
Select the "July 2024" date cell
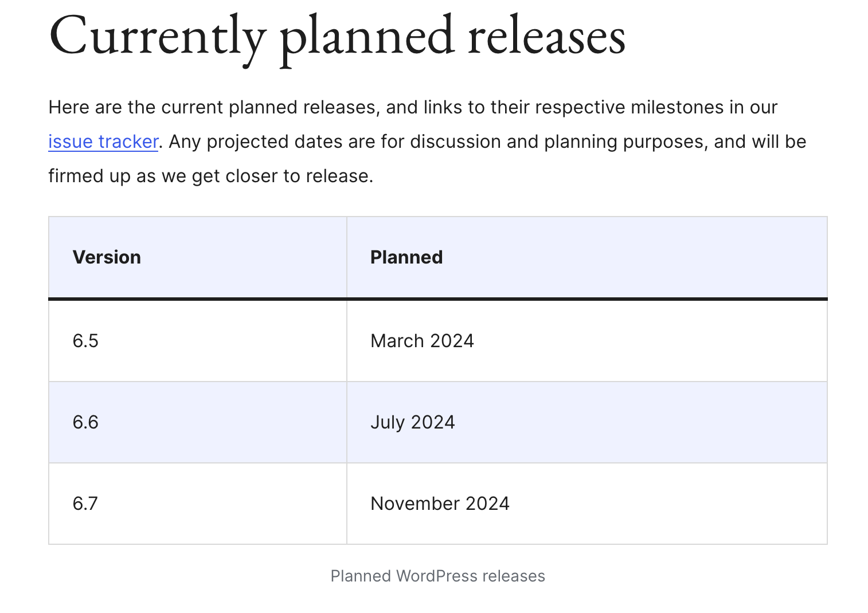(x=413, y=422)
